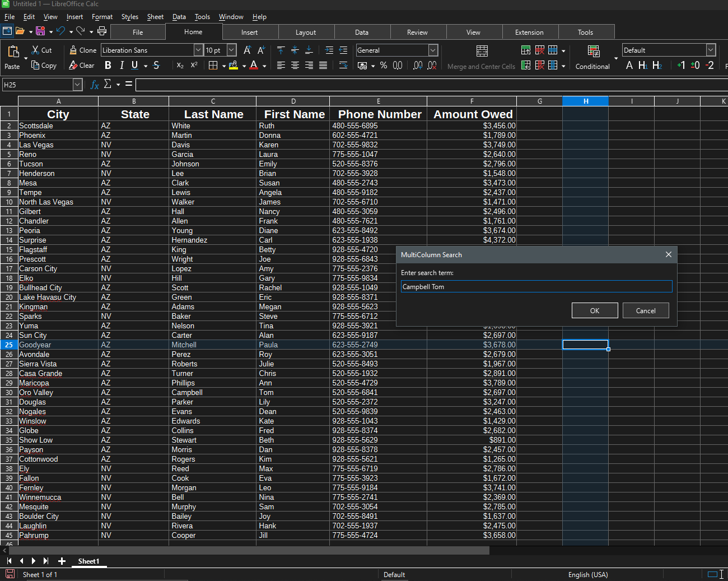Click the Center horizontally alignment icon
Viewport: 728px width, 581px height.
(x=295, y=66)
